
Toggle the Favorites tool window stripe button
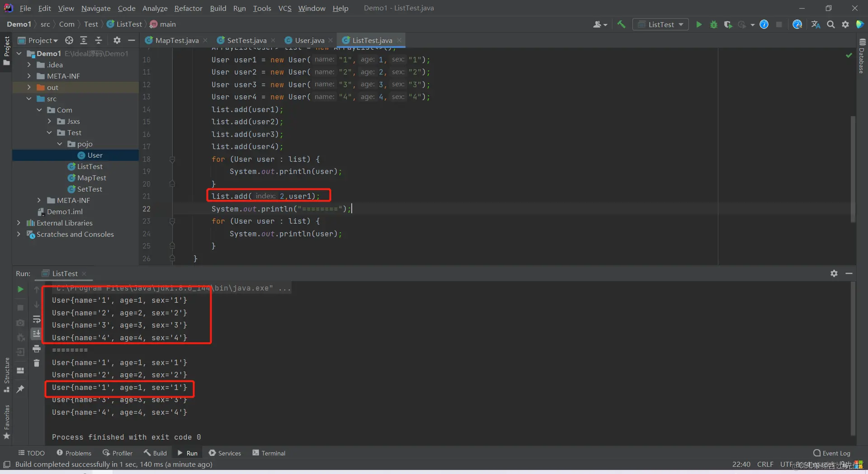[6, 422]
